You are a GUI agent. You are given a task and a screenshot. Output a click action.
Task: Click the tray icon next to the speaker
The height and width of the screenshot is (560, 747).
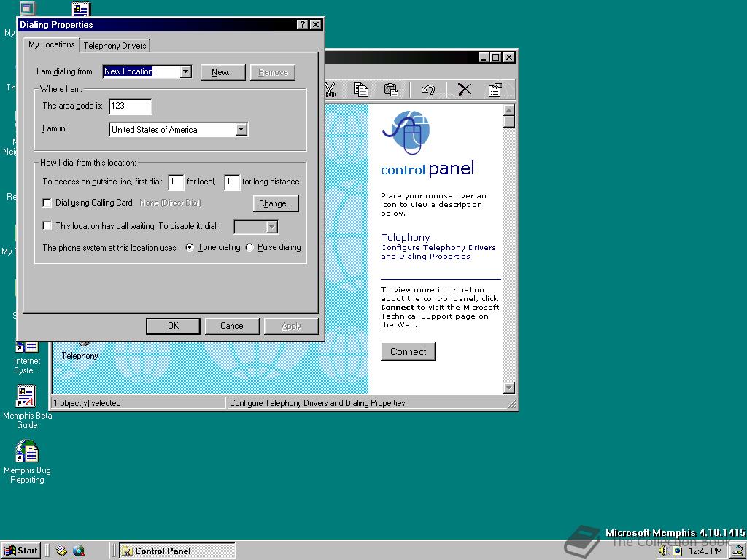(x=677, y=551)
